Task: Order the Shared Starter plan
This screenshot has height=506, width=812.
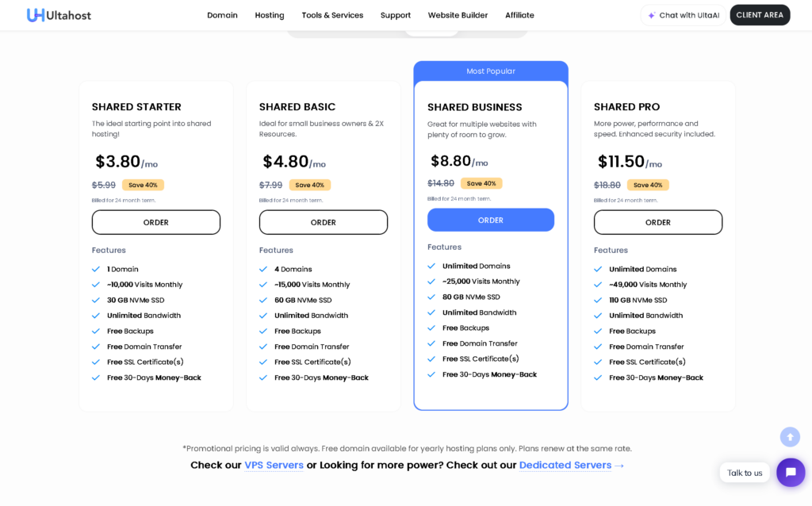Action: click(x=156, y=222)
